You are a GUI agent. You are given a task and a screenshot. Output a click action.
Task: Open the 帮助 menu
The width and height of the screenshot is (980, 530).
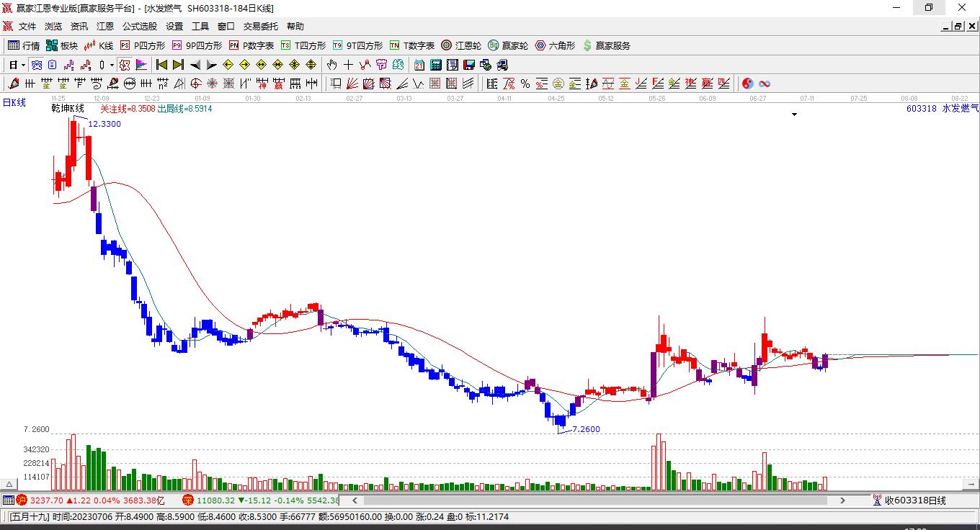click(x=295, y=27)
